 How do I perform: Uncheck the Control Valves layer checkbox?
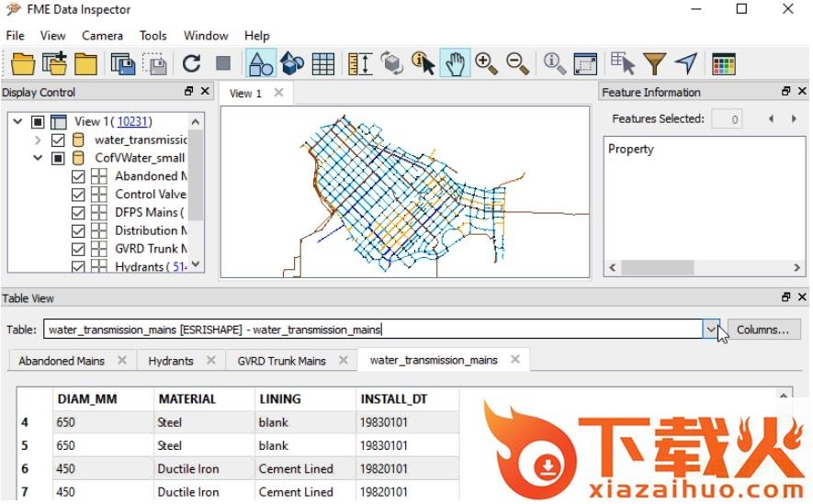78,195
